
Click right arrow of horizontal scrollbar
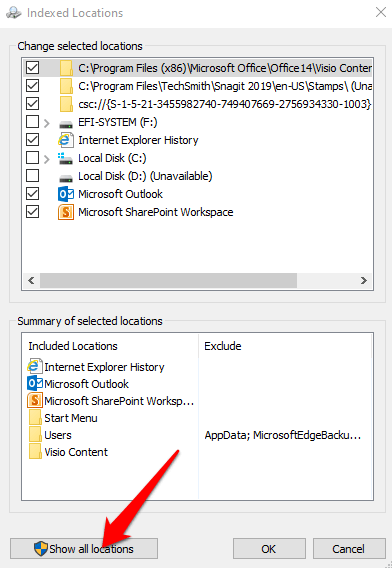(x=364, y=280)
